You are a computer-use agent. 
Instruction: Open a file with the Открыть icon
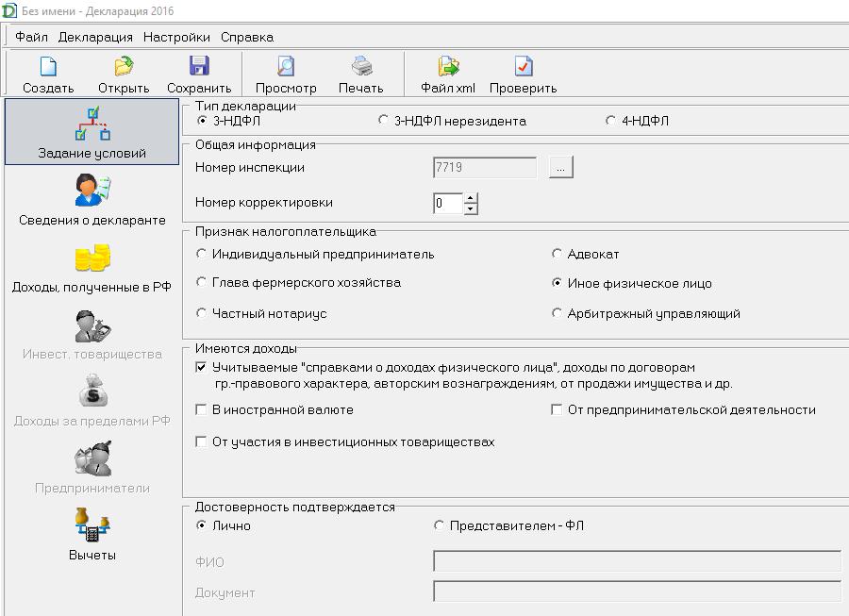click(124, 67)
